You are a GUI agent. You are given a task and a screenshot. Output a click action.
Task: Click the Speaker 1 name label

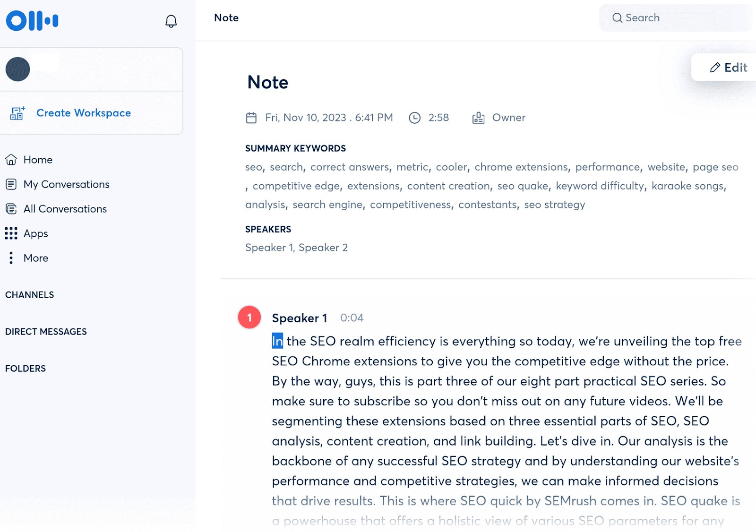tap(300, 318)
